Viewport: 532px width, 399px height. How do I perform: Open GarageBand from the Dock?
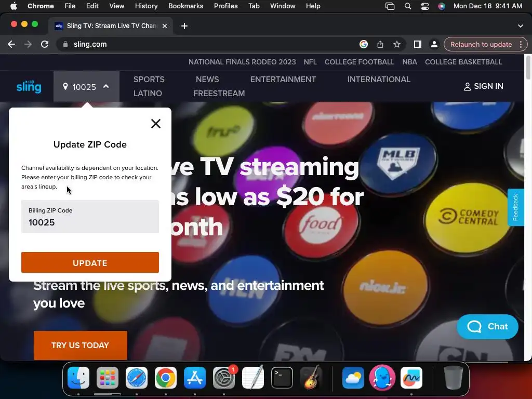(311, 378)
